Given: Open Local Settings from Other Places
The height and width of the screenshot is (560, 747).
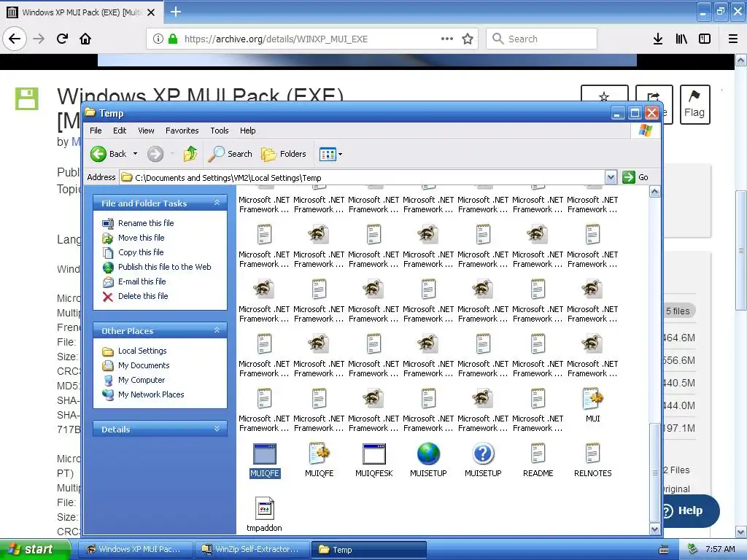Looking at the screenshot, I should [x=142, y=351].
